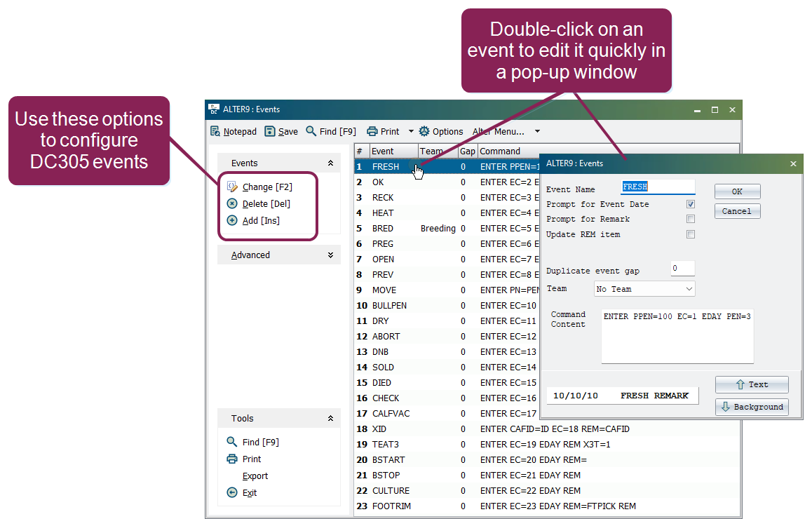Enable the Prompt for Remark checkbox
812x519 pixels.
click(690, 219)
